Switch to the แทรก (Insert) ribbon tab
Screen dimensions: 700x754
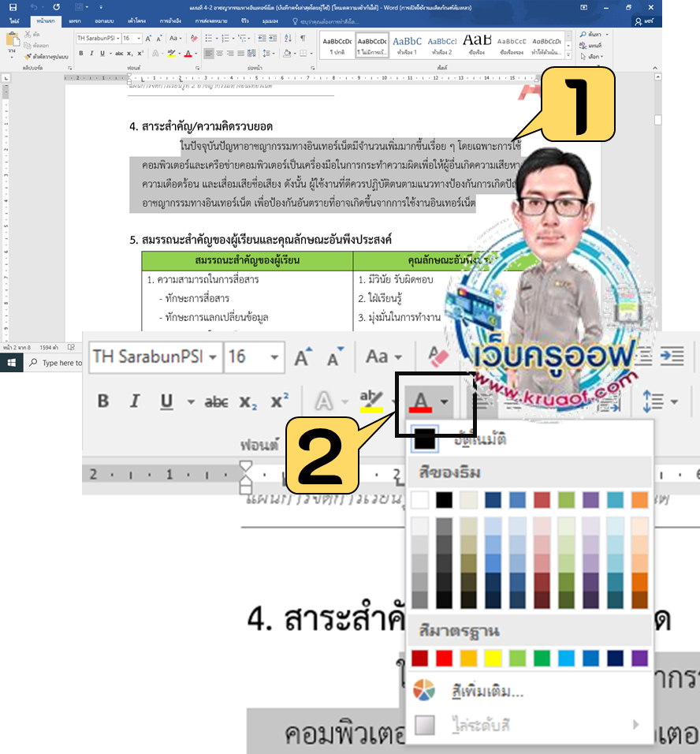click(75, 19)
